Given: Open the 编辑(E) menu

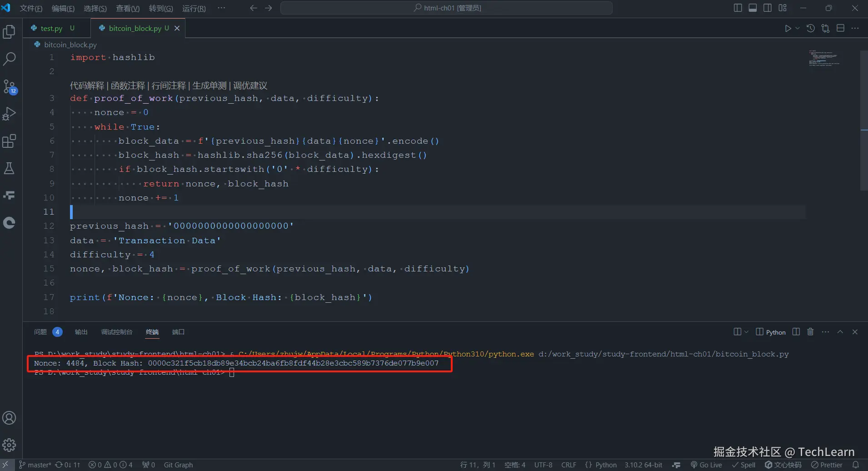Looking at the screenshot, I should point(63,8).
